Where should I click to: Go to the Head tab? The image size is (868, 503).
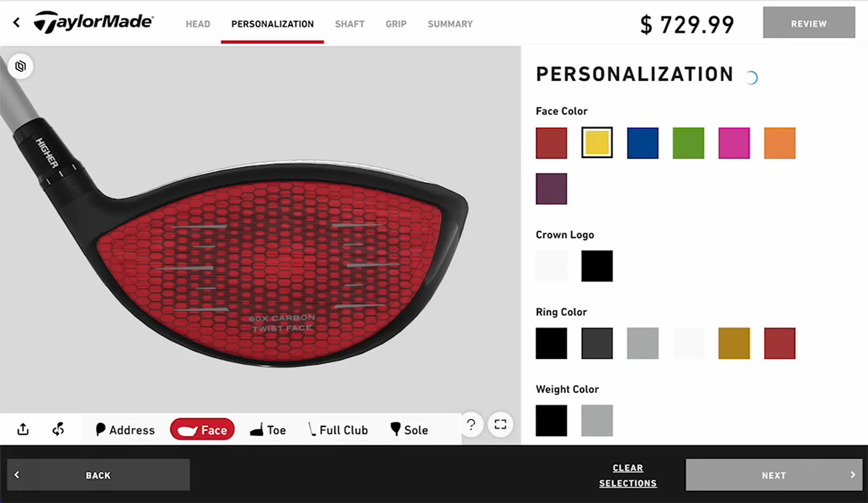click(x=198, y=23)
